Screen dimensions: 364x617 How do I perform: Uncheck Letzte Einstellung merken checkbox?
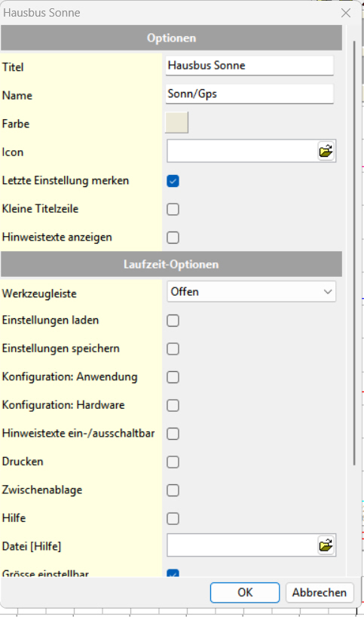pyautogui.click(x=173, y=181)
